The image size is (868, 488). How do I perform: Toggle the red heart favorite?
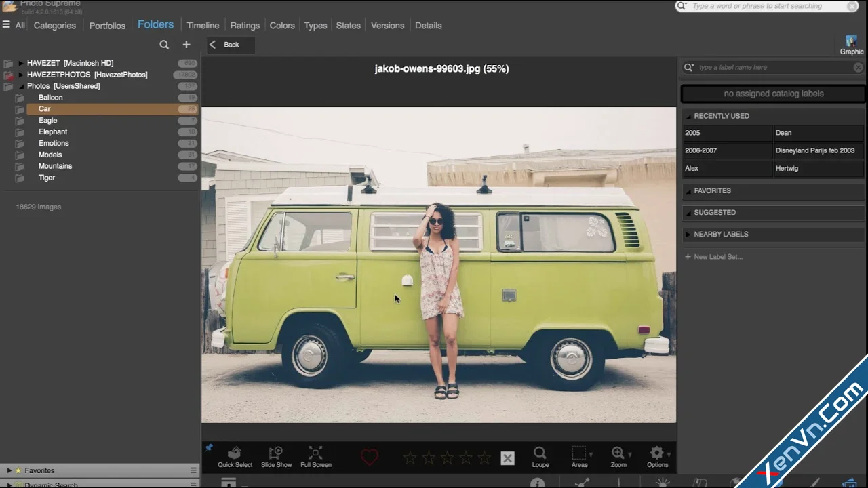[370, 457]
